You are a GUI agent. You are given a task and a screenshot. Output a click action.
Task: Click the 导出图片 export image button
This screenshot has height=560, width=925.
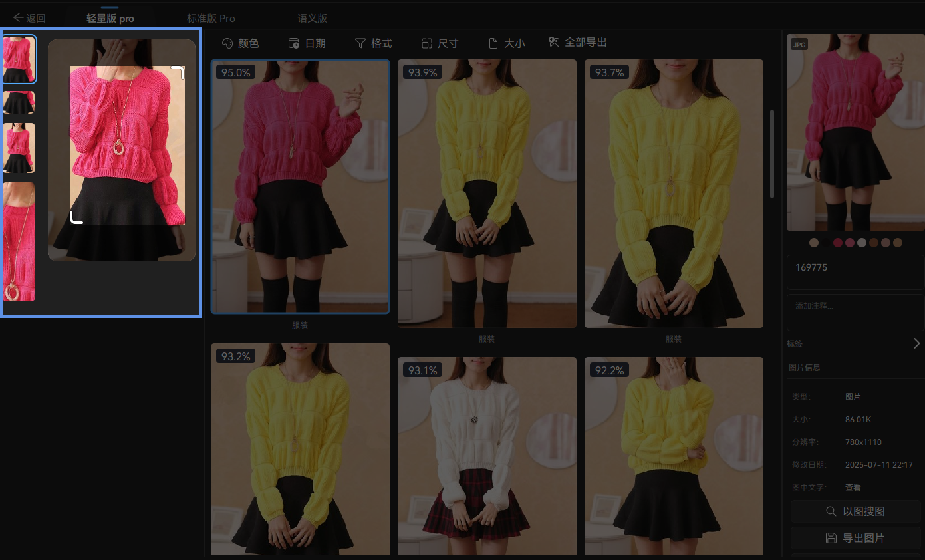(x=856, y=538)
